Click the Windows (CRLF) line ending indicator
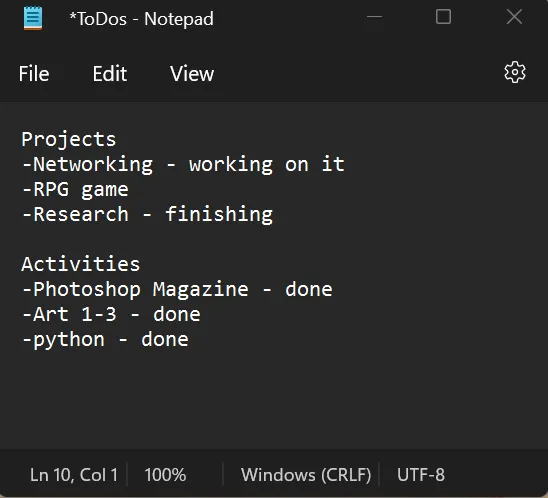The height and width of the screenshot is (498, 548). [306, 475]
